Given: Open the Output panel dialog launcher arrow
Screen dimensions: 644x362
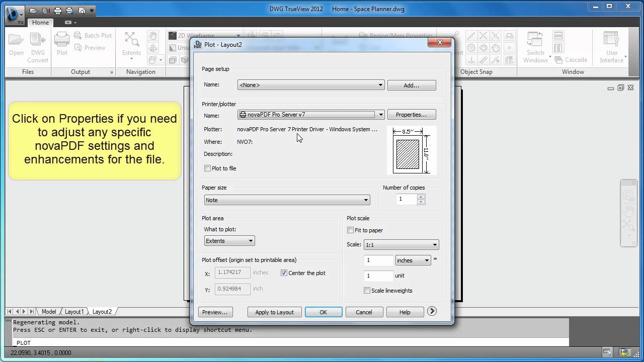Looking at the screenshot, I should 111,72.
